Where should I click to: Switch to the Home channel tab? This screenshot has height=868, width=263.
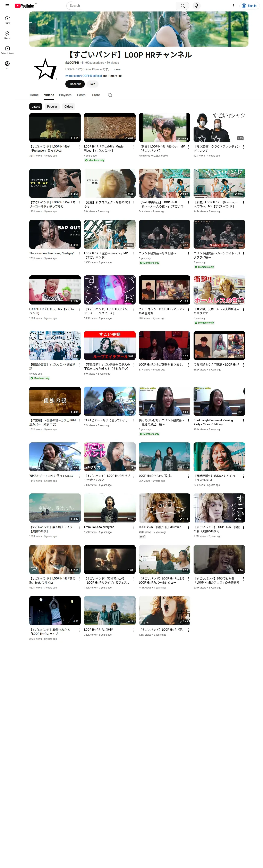[34, 95]
